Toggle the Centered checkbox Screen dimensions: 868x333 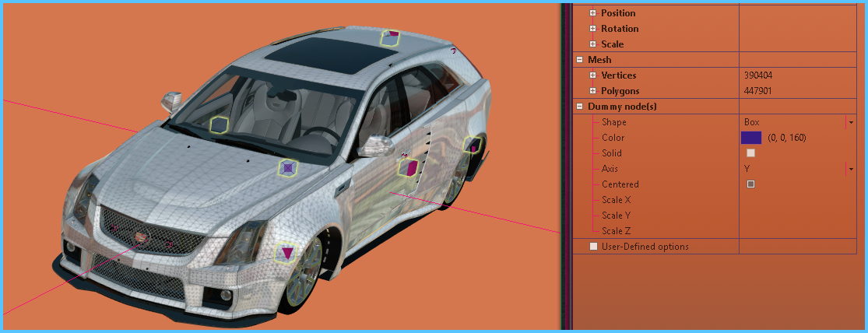click(x=750, y=184)
